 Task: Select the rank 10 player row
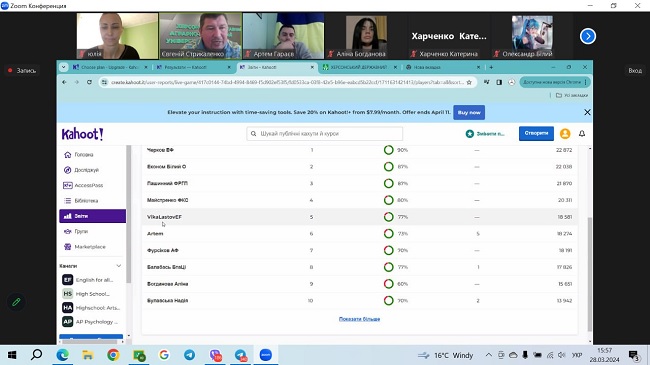(359, 301)
